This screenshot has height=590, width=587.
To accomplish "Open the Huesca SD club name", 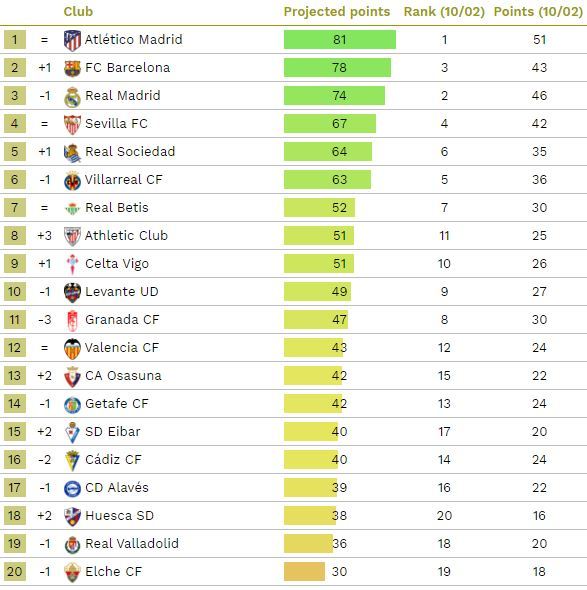I will click(119, 515).
